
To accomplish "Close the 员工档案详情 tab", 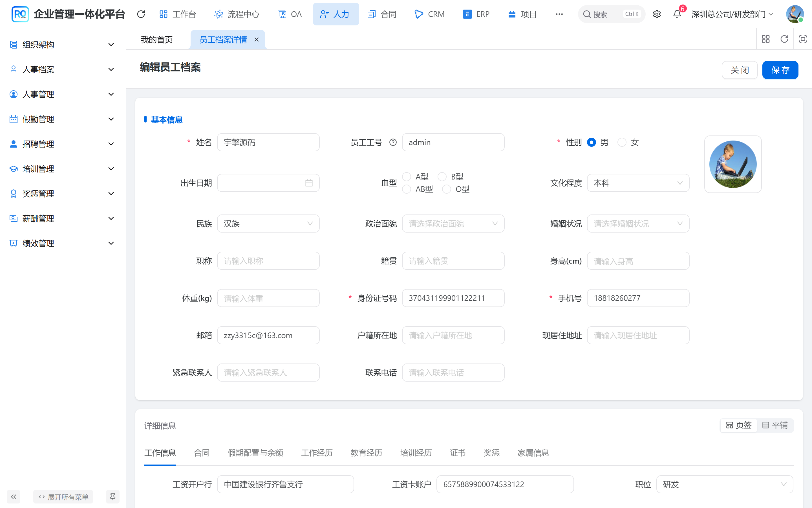I will pos(257,40).
